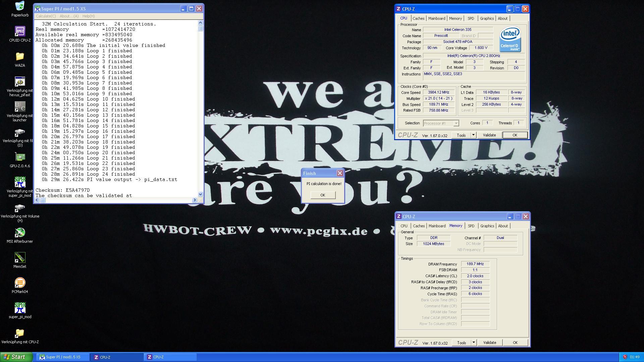The height and width of the screenshot is (362, 644).
Task: Click Tools button in bottom CPU-Z
Action: (462, 343)
